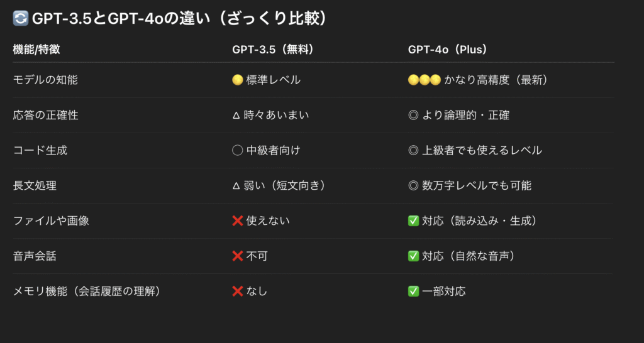Click the red cross next to 不可
Screen dimensions: 644x343
point(238,256)
